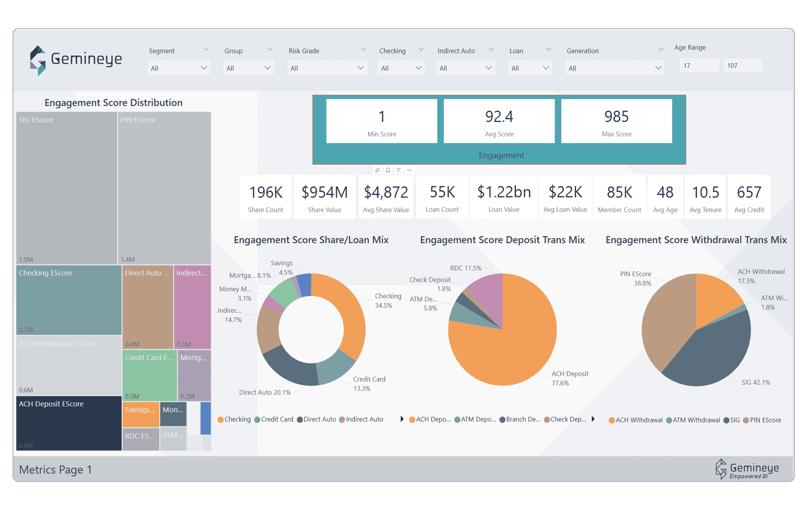This screenshot has width=812, height=507.
Task: Click the Credit Card legend color dot
Action: click(x=258, y=419)
